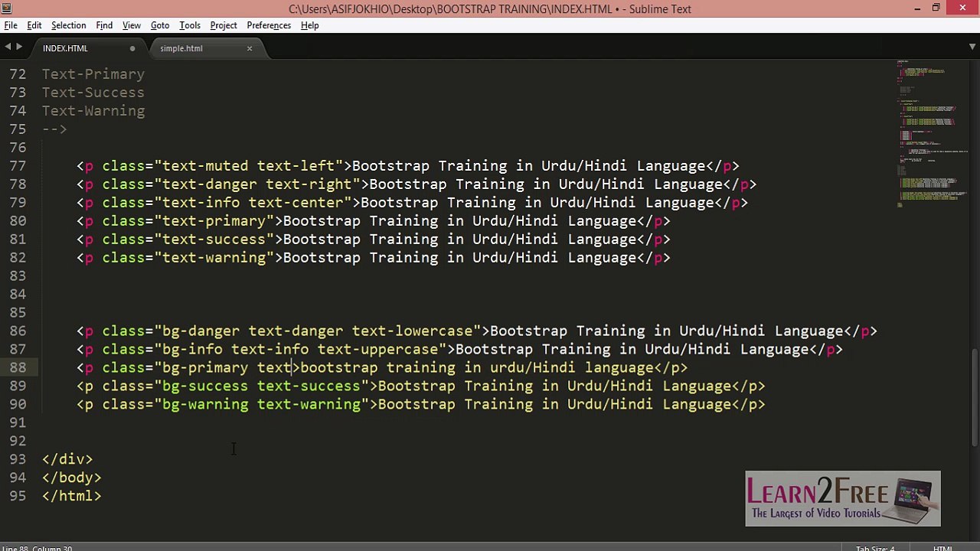The height and width of the screenshot is (551, 980).
Task: Click the HTML syntax selector in status bar
Action: coord(942,548)
